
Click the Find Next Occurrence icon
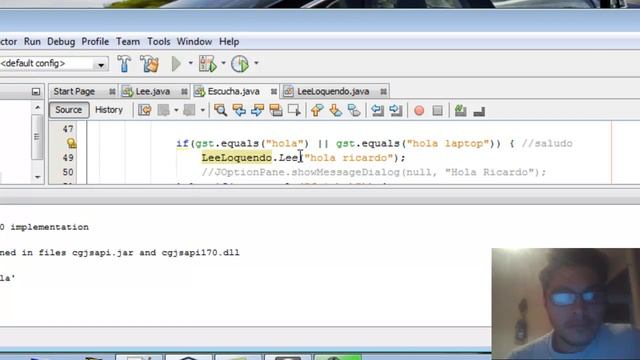coord(257,110)
